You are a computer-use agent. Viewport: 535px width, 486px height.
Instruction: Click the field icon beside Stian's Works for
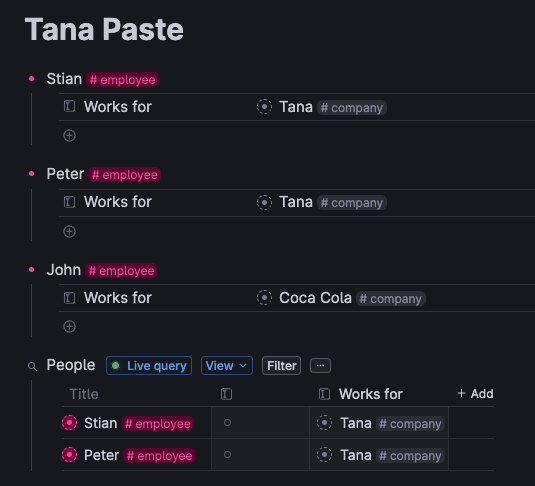click(69, 106)
